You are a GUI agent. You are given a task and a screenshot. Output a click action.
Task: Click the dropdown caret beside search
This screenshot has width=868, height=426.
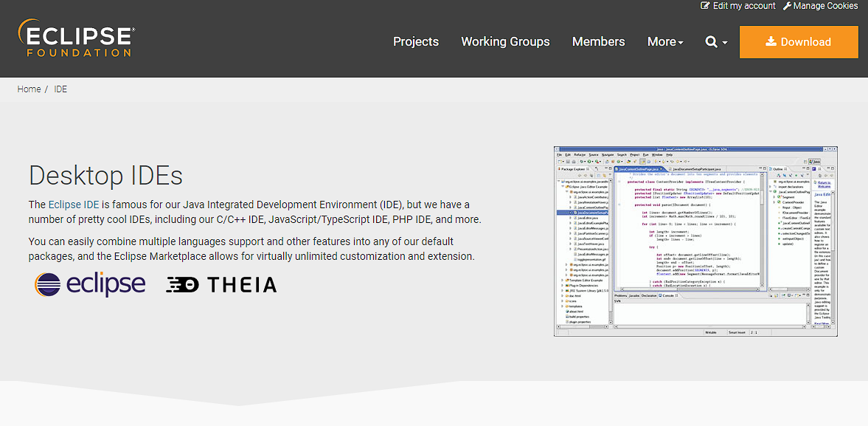coord(725,43)
